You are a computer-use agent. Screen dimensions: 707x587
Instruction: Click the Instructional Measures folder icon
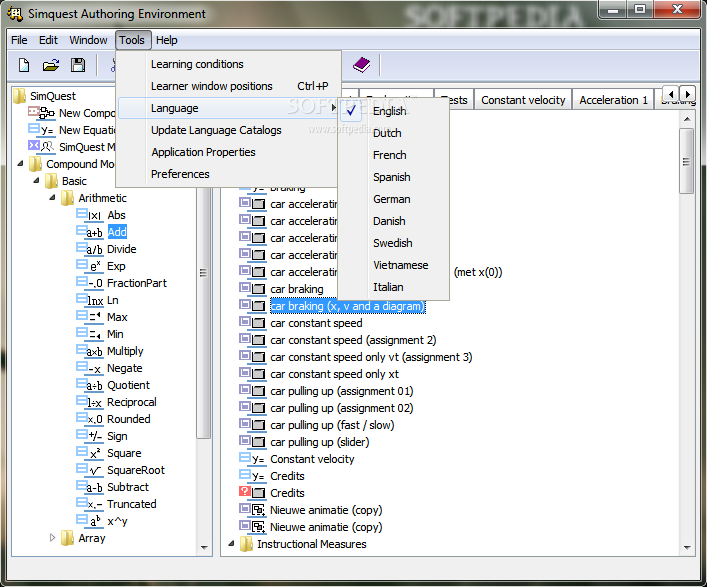[x=246, y=544]
